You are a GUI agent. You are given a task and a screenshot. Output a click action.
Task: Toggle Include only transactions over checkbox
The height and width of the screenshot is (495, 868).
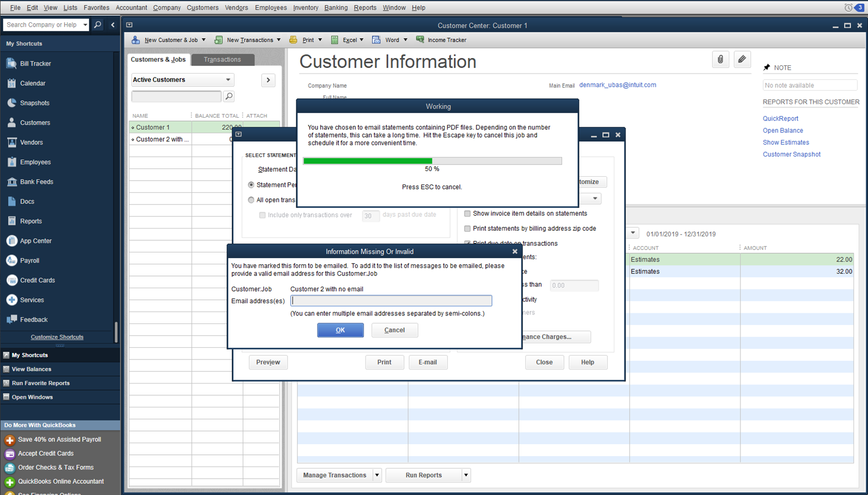click(262, 215)
